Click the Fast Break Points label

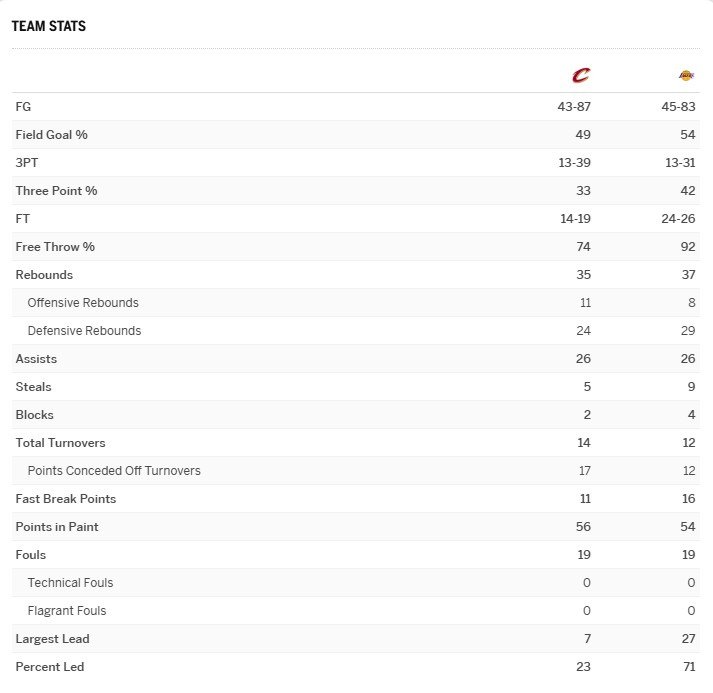point(66,499)
